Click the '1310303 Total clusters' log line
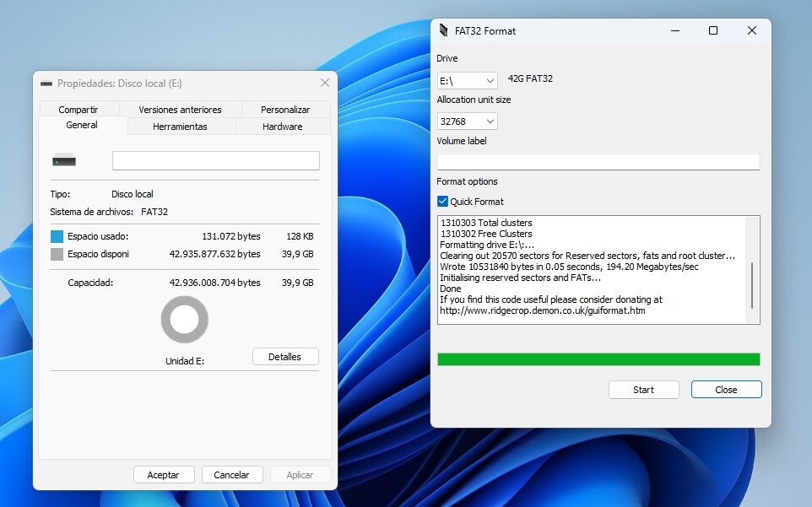 486,223
